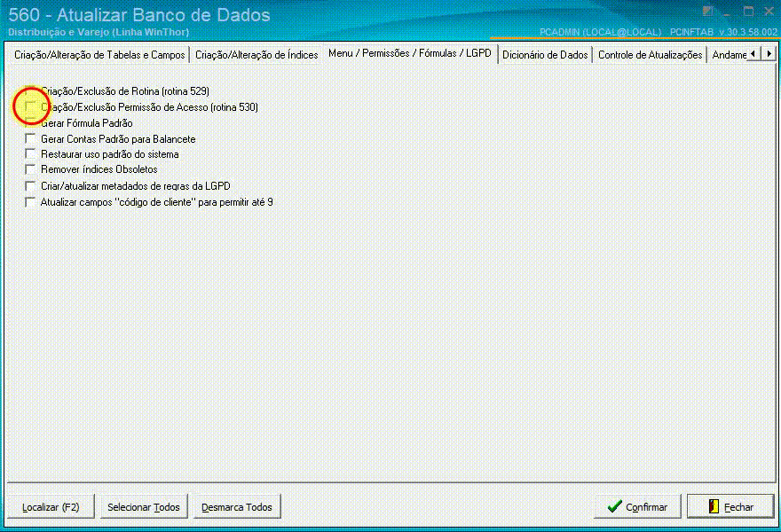The width and height of the screenshot is (781, 532).
Task: Click the Fechar button
Action: [x=730, y=506]
